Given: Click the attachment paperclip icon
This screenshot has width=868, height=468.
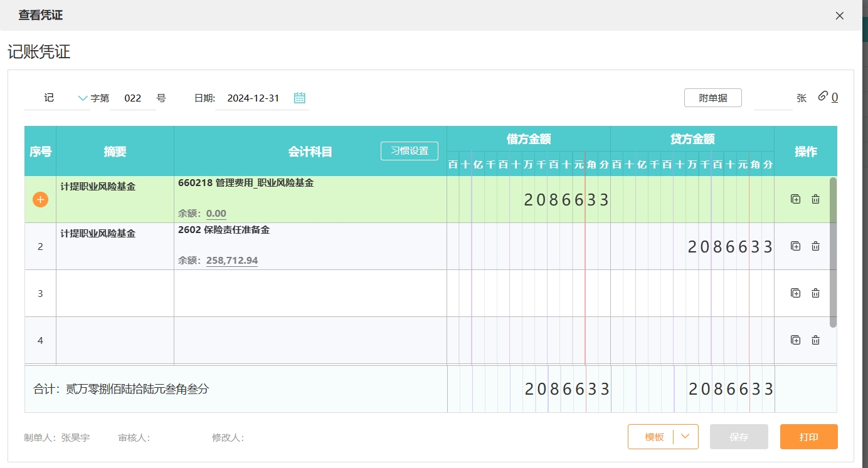Looking at the screenshot, I should pos(823,96).
